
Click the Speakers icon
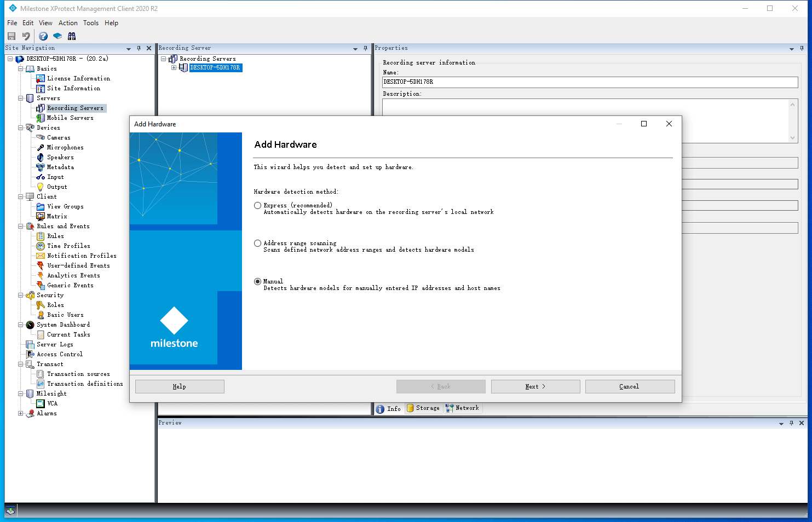[41, 158]
